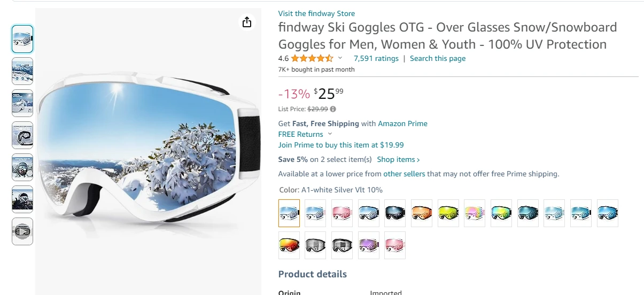Click Join Prime to buy at $19.99
This screenshot has height=295, width=644.
pyautogui.click(x=341, y=145)
